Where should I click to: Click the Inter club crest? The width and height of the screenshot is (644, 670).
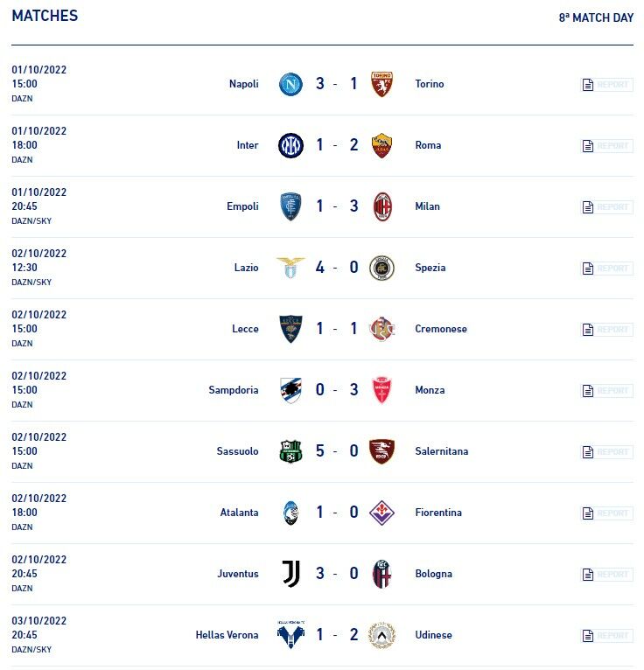pyautogui.click(x=290, y=145)
